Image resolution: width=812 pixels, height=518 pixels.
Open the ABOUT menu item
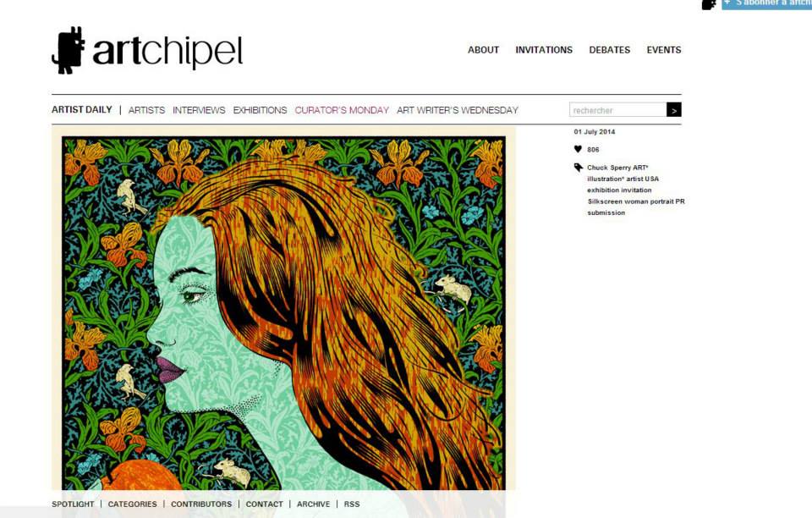point(483,50)
